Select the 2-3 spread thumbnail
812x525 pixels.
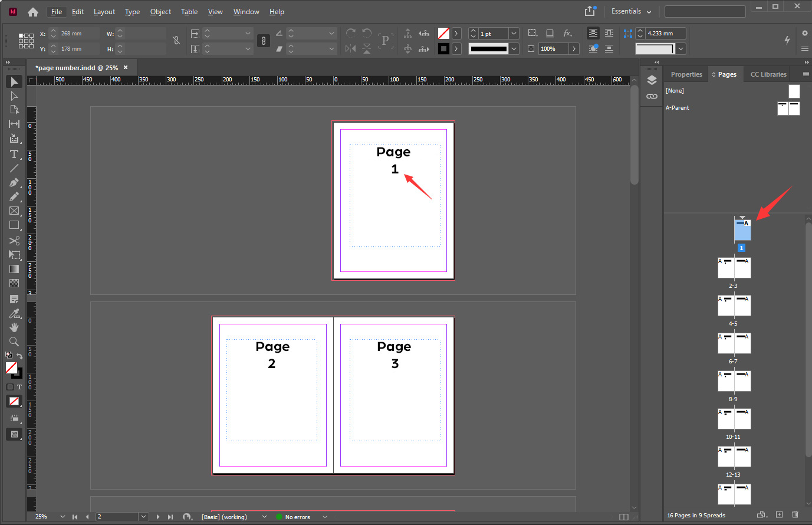click(x=734, y=268)
